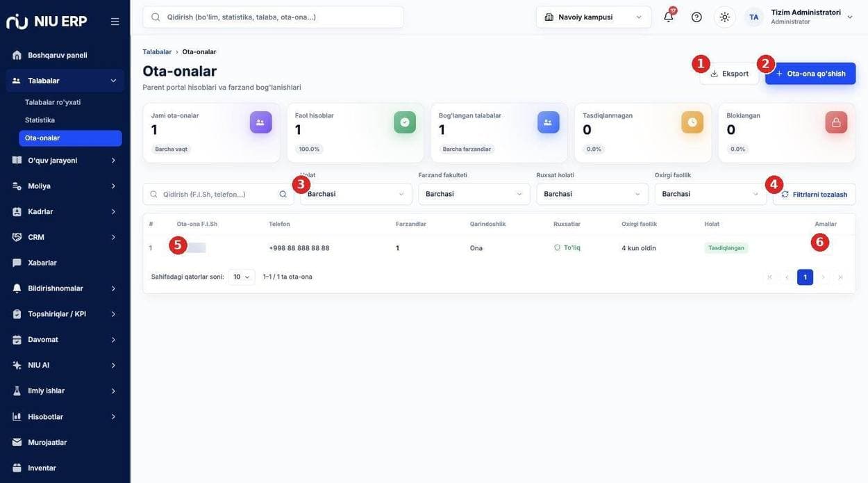This screenshot has height=483, width=868.
Task: Click the Eksport button
Action: tap(729, 74)
